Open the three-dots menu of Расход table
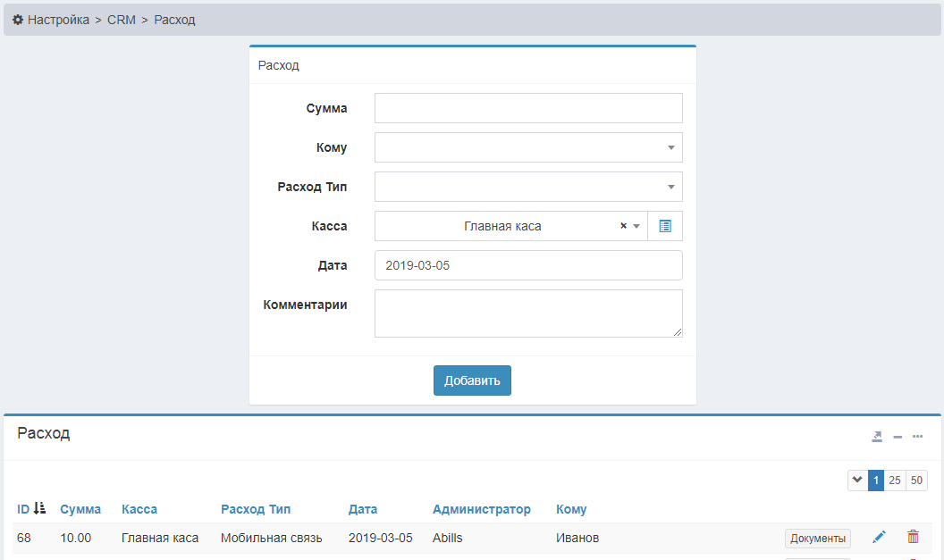 click(917, 436)
